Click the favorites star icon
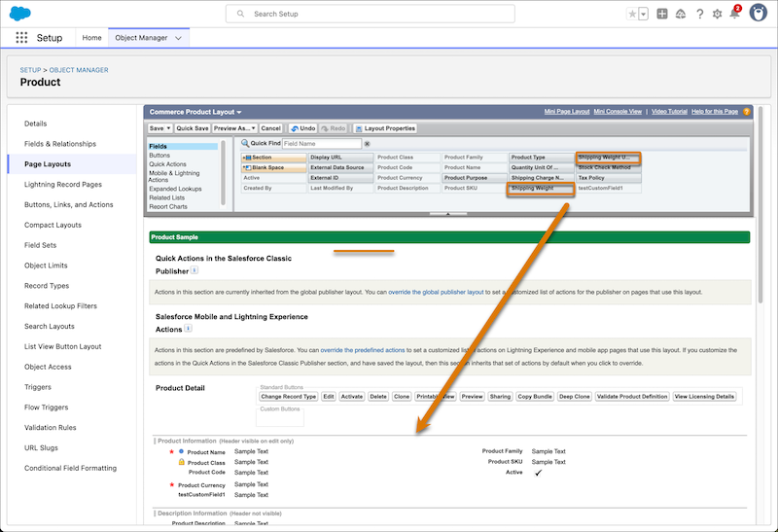This screenshot has height=532, width=778. [632, 14]
